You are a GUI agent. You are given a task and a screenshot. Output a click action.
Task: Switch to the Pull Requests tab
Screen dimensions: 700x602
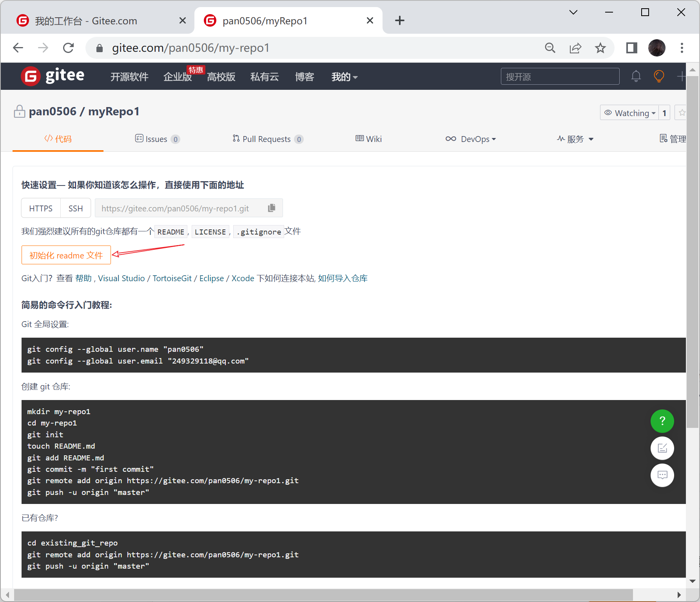(x=267, y=139)
